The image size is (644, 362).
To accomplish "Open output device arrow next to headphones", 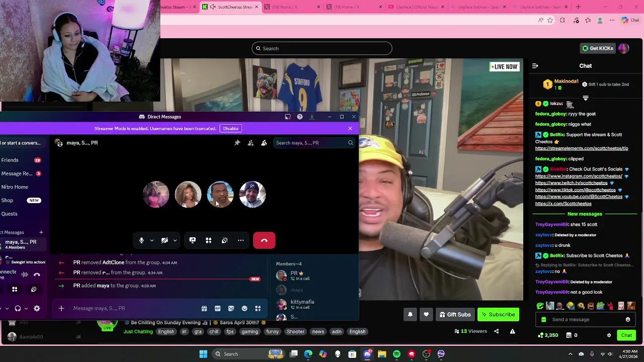I will point(26,308).
